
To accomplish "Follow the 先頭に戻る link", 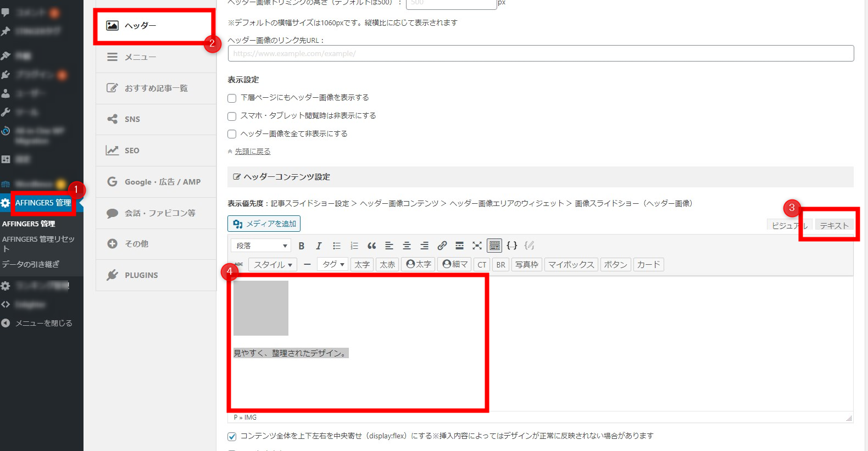I will coord(253,151).
